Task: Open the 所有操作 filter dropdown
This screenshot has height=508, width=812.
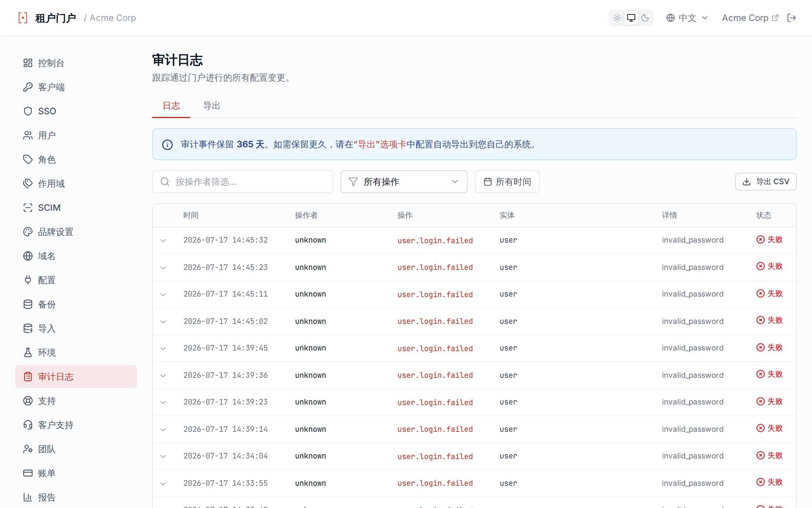Action: pyautogui.click(x=404, y=182)
